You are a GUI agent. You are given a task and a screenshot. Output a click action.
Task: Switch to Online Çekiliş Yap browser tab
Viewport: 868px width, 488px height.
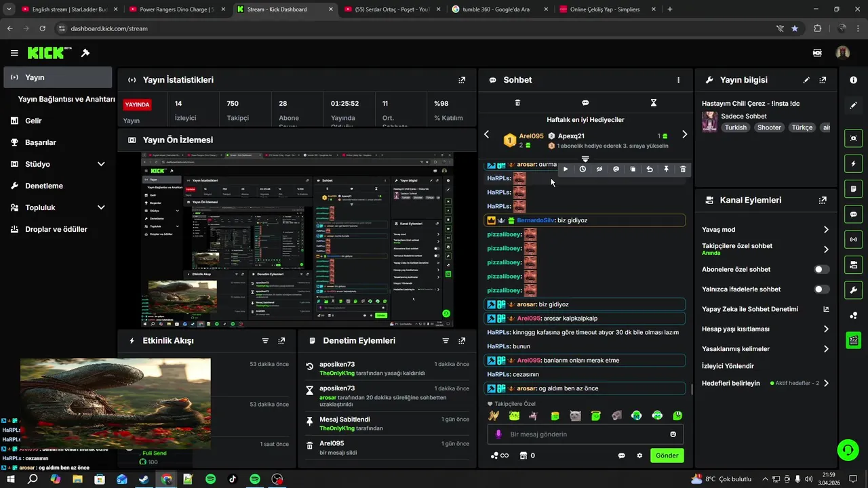[x=608, y=9]
